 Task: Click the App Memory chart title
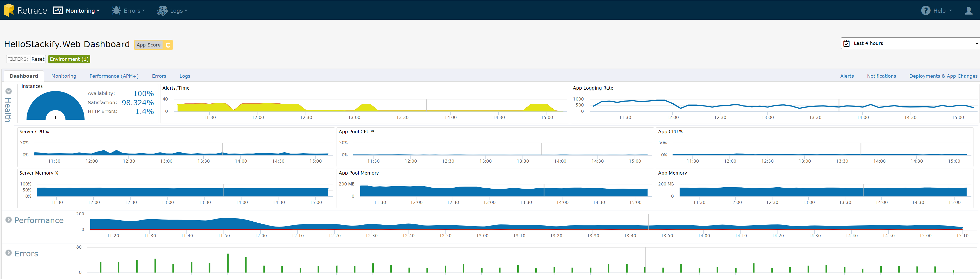coord(673,173)
